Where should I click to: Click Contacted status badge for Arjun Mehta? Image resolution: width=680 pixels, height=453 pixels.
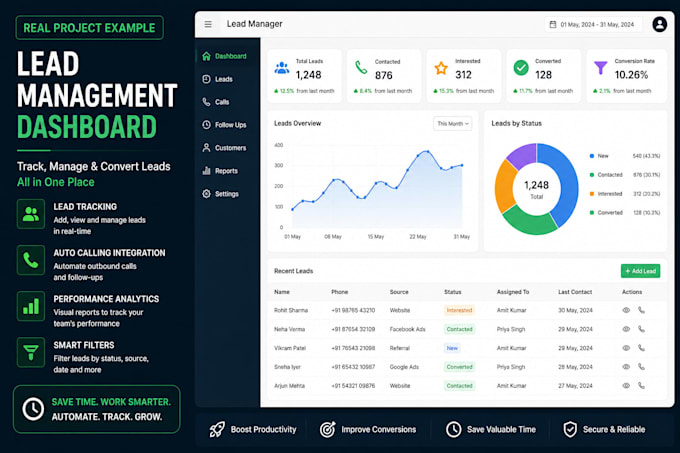coord(459,385)
